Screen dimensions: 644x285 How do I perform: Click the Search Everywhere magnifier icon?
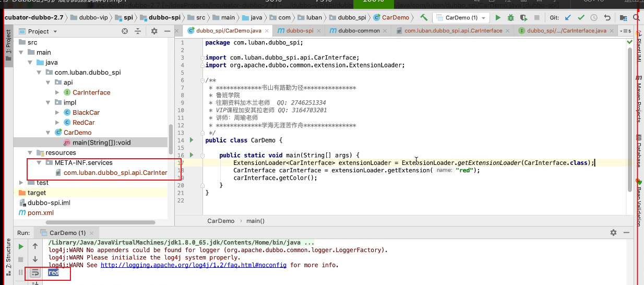point(636,18)
